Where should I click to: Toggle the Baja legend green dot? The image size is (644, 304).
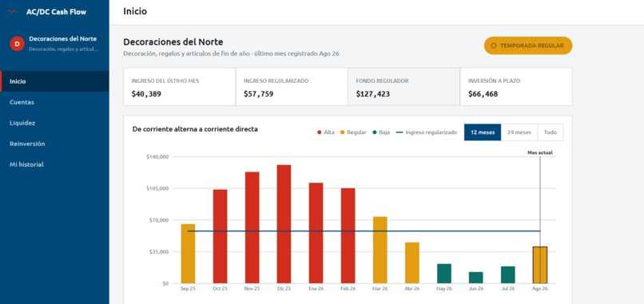click(x=375, y=132)
